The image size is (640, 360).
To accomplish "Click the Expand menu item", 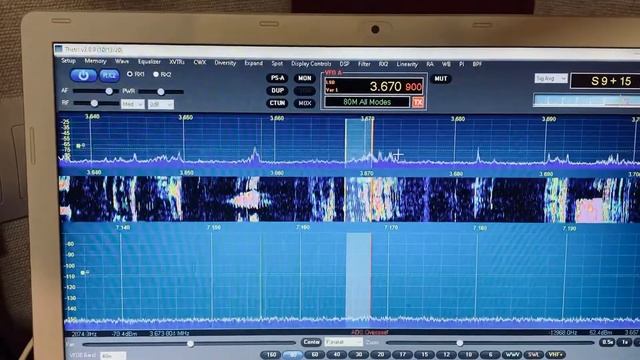I will point(253,63).
